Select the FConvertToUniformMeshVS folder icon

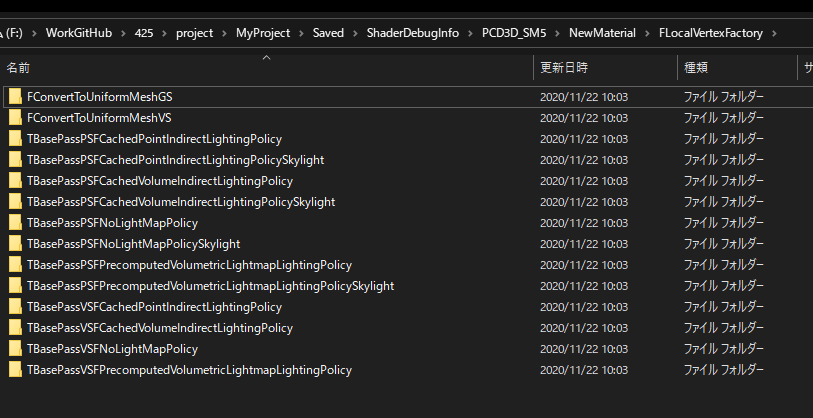15,118
